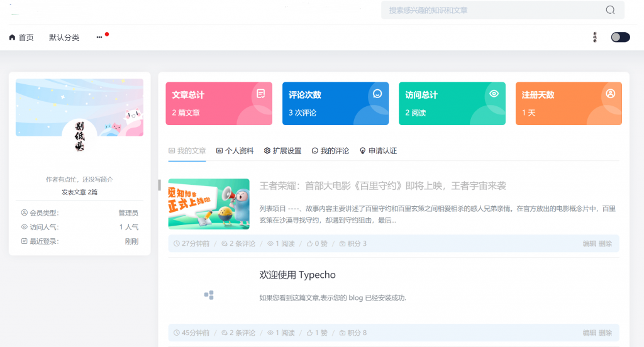Viewport: 644px width, 347px height.
Task: Click eye icon in 王者荣耀 article meta
Action: tap(270, 243)
